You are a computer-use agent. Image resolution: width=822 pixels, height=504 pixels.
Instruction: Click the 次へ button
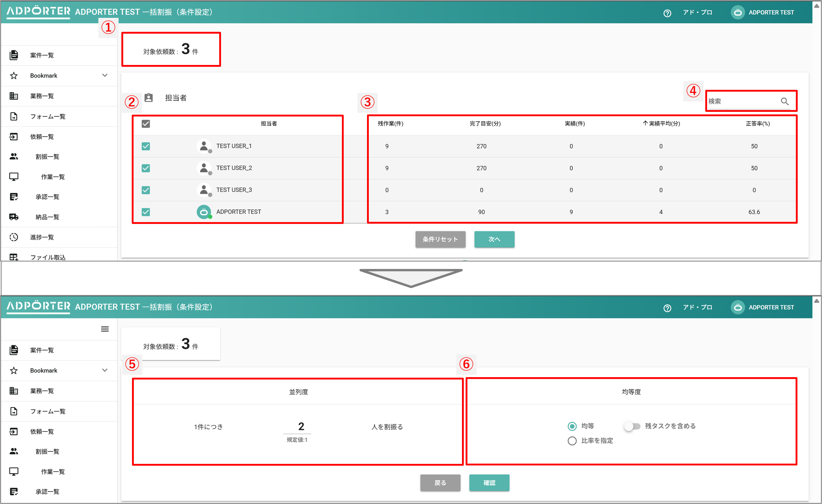(x=494, y=239)
